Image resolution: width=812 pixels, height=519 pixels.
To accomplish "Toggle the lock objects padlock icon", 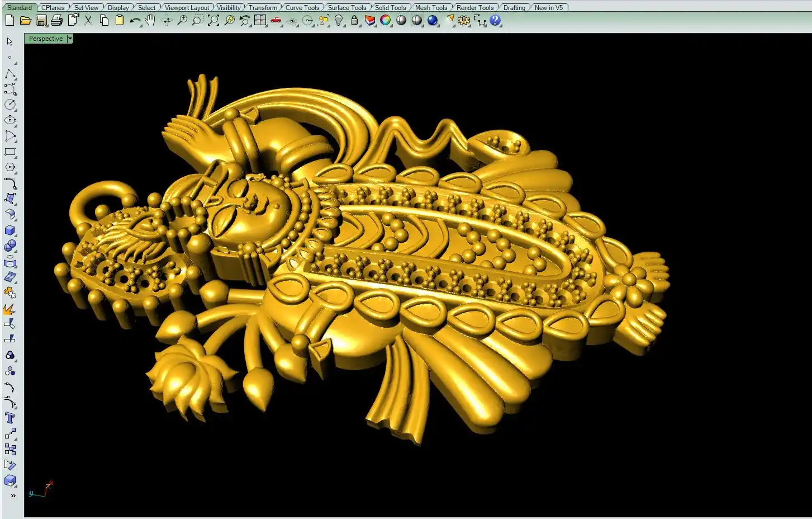I will tap(354, 21).
